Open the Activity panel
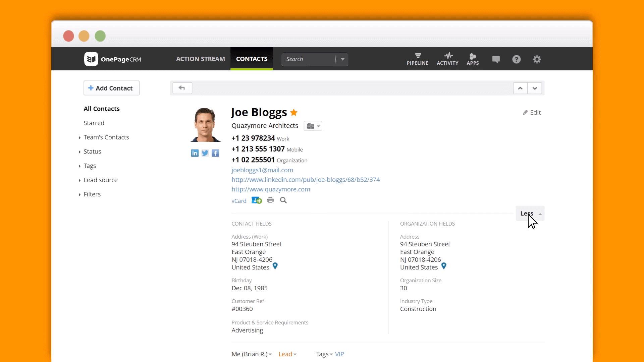The image size is (644, 362). [x=447, y=59]
